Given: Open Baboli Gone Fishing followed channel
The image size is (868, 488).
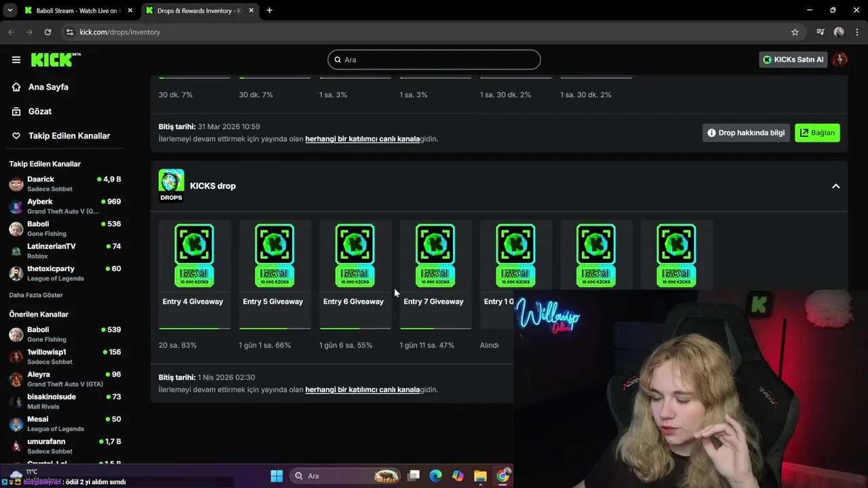Looking at the screenshot, I should click(65, 229).
